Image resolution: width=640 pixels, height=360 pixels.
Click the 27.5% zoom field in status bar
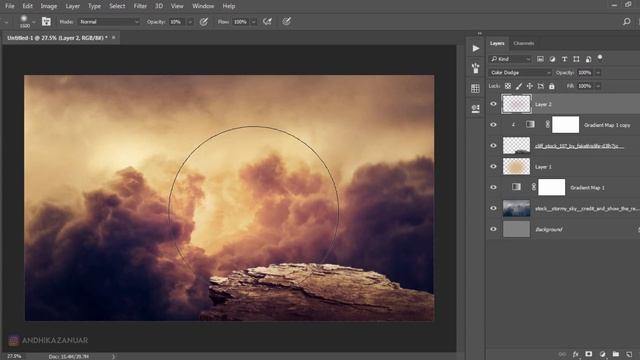(14, 356)
